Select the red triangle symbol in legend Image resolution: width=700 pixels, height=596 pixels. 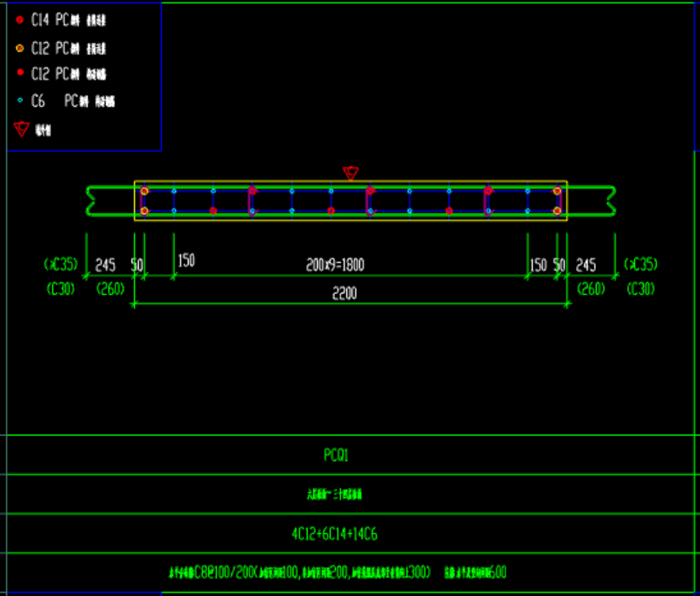click(21, 129)
